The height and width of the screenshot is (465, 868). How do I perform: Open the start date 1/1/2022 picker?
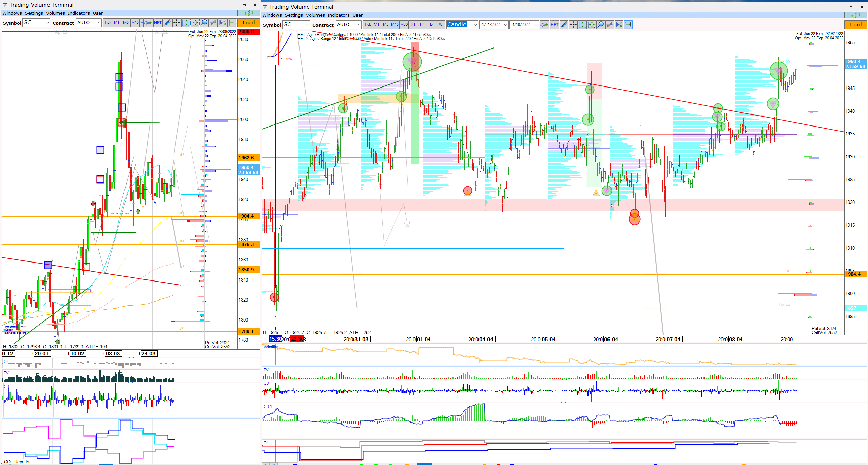click(x=494, y=24)
